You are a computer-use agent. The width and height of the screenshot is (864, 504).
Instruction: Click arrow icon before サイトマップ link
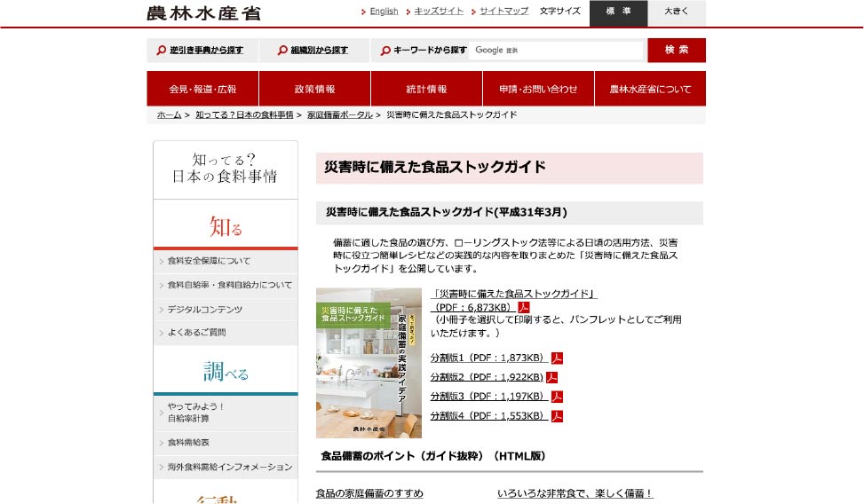pos(473,12)
